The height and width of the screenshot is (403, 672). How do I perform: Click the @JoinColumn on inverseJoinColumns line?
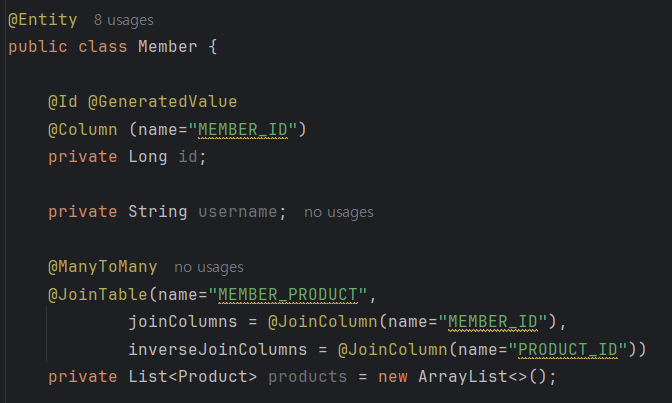(x=392, y=349)
